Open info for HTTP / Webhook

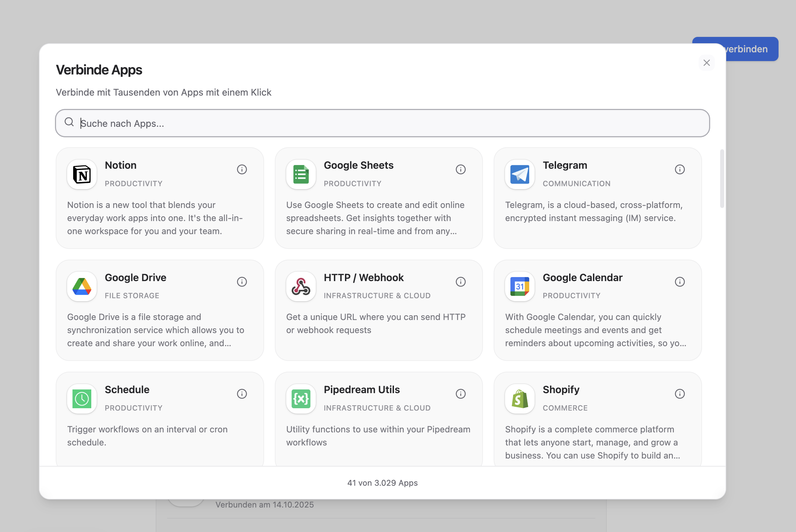coord(461,282)
